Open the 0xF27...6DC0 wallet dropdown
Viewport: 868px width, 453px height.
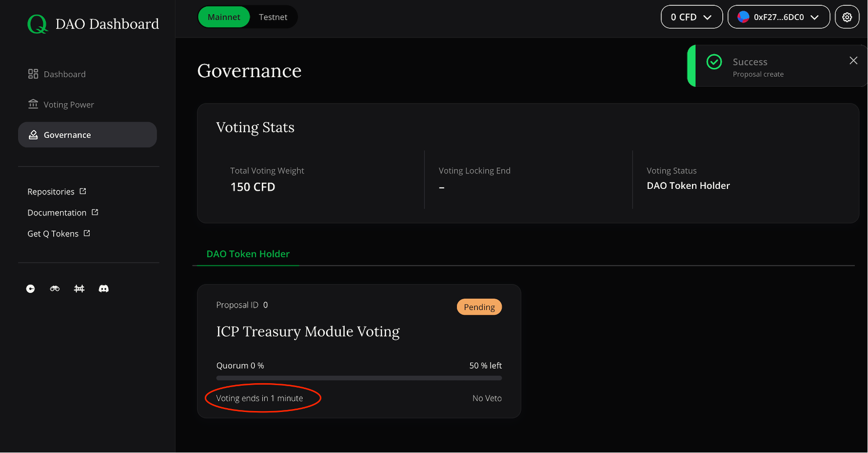[779, 17]
